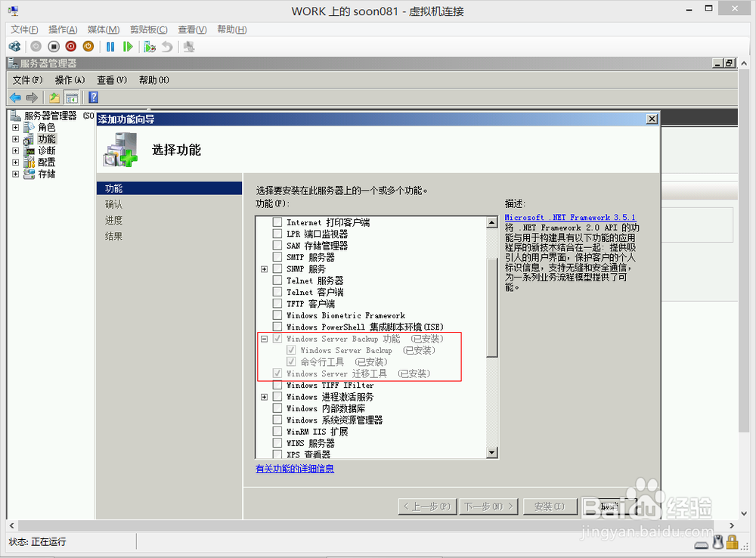Viewport: 756px width, 558px height.
Task: Click the Start VM power-on icon
Action: [x=36, y=47]
